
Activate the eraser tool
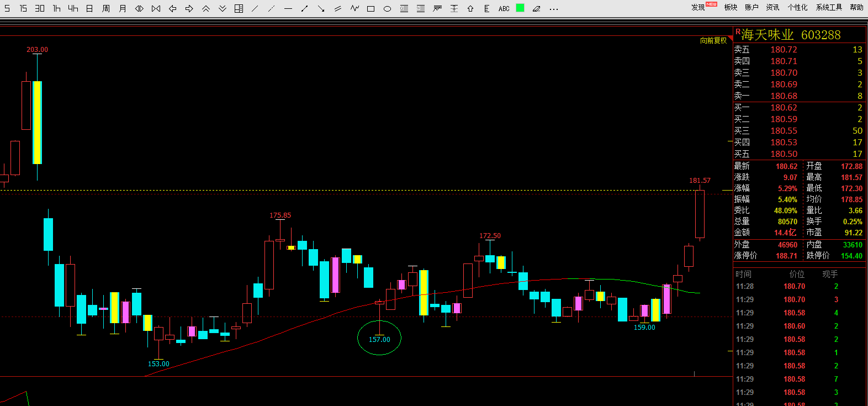pyautogui.click(x=536, y=8)
